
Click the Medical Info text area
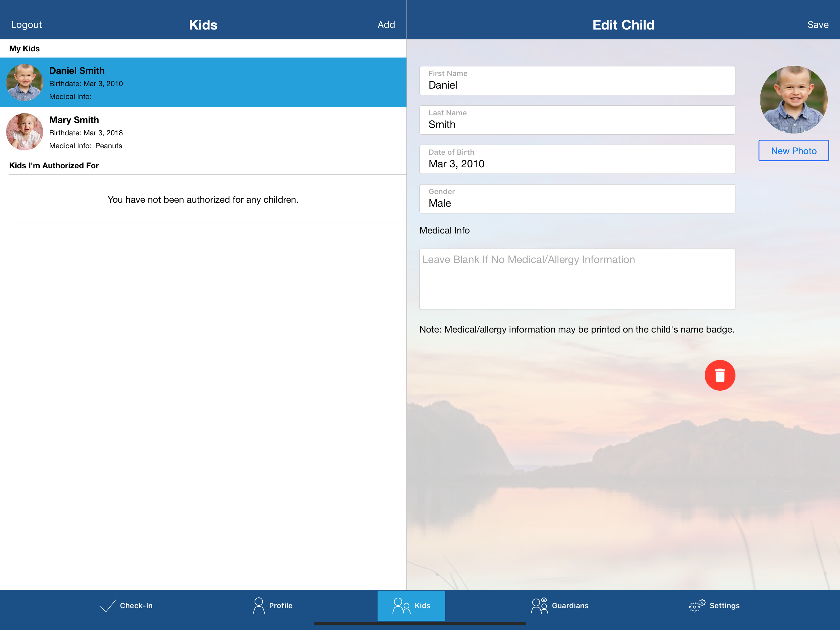577,279
